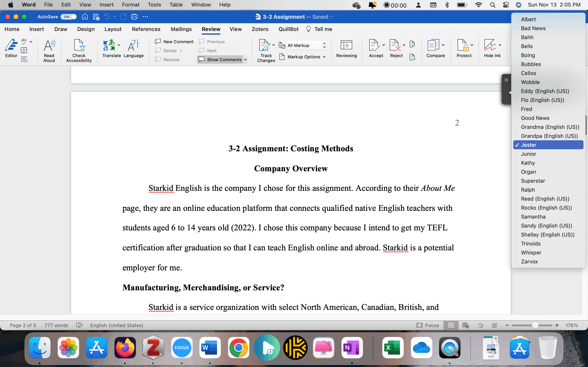This screenshot has height=367, width=588.
Task: Open the All Markup dropdown
Action: click(x=306, y=45)
